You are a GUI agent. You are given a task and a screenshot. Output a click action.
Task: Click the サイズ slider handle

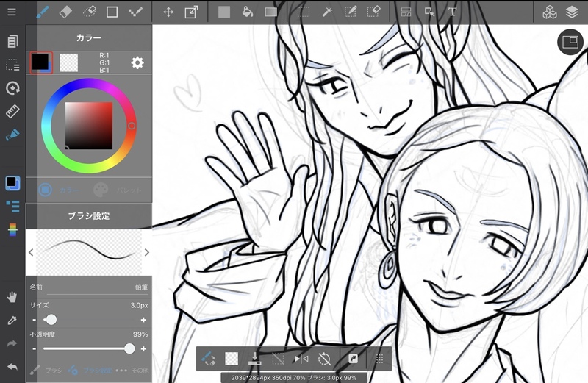(x=51, y=320)
